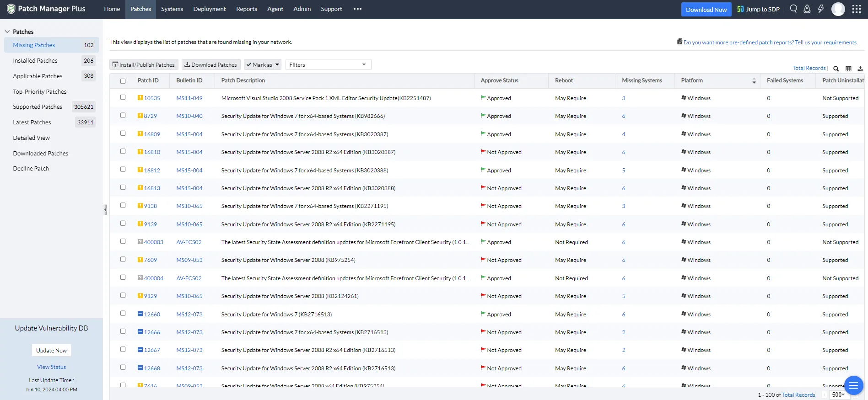Sort by the Platform column arrows
Image resolution: width=868 pixels, height=400 pixels.
pos(754,81)
